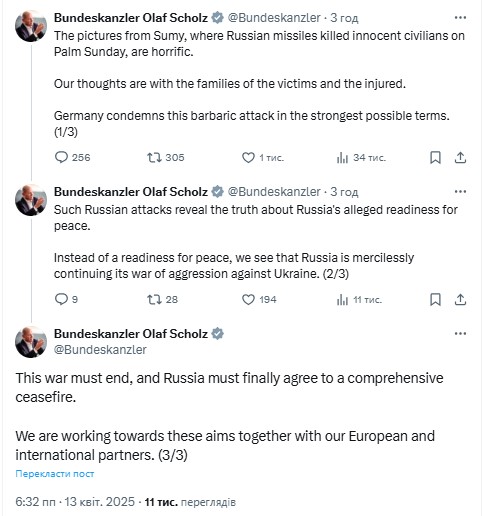
Task: Bookmark the second tweet (2/3)
Action: [x=435, y=299]
